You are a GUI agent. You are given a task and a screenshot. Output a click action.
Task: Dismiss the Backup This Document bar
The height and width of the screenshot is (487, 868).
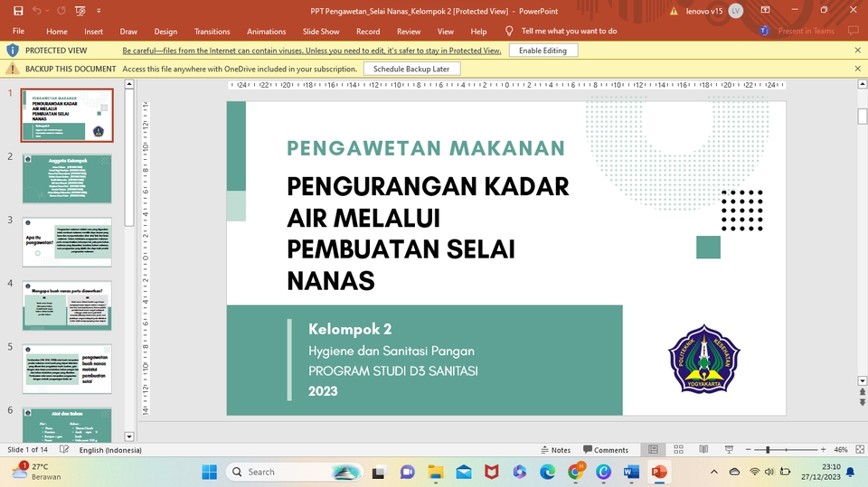(x=857, y=69)
